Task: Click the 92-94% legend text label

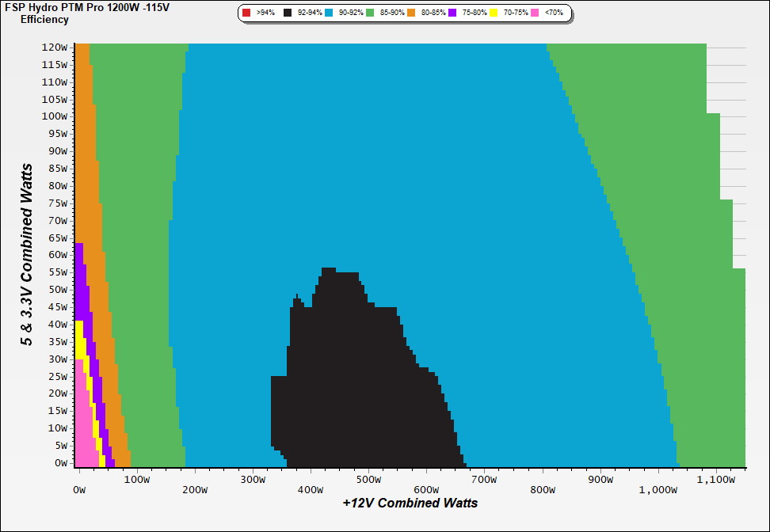Action: pyautogui.click(x=308, y=13)
